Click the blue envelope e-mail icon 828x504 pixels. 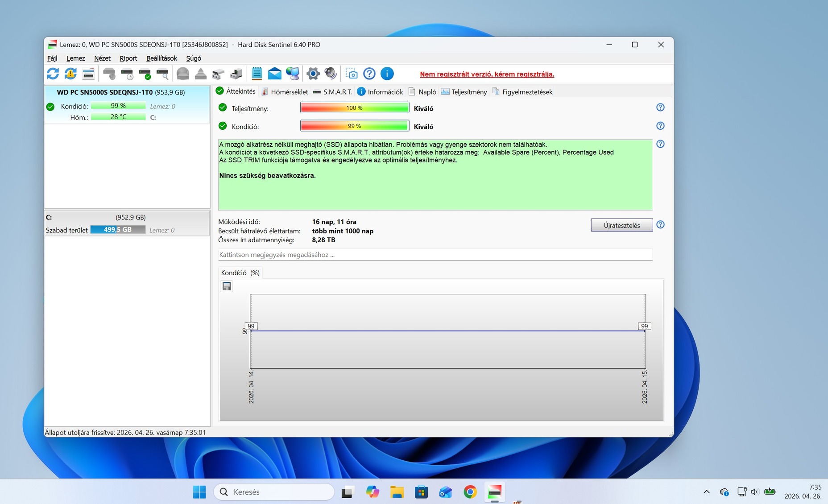pyautogui.click(x=274, y=74)
